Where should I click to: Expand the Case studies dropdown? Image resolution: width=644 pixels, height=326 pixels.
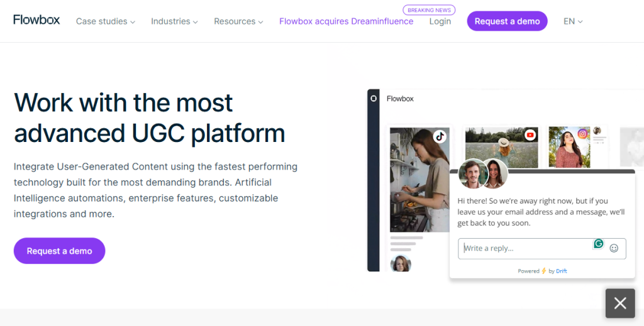(x=105, y=21)
